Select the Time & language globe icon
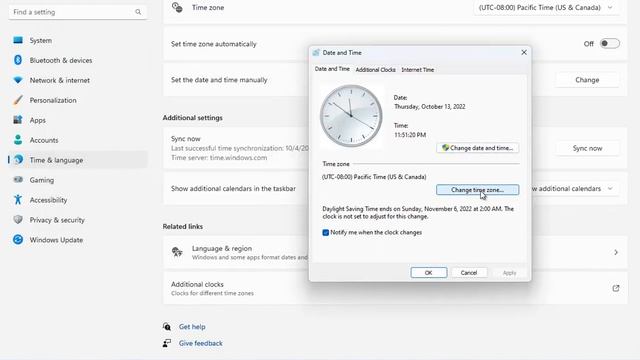Image resolution: width=640 pixels, height=360 pixels. coord(18,160)
